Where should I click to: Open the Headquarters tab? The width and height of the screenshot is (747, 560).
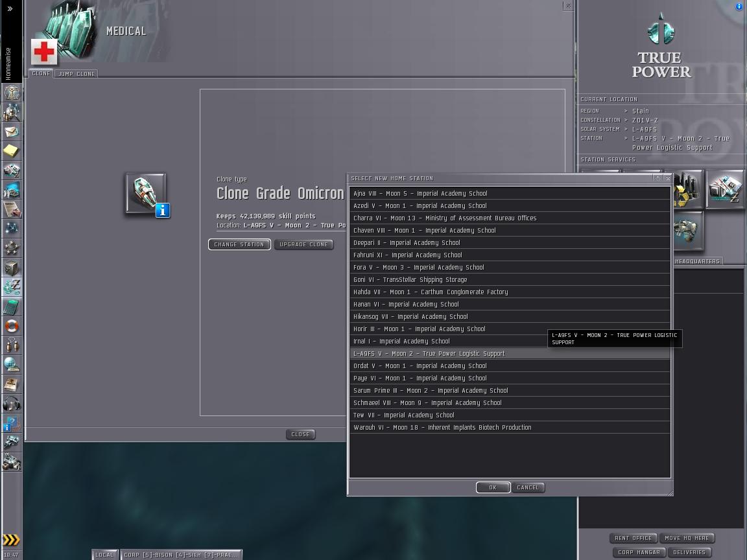[697, 261]
